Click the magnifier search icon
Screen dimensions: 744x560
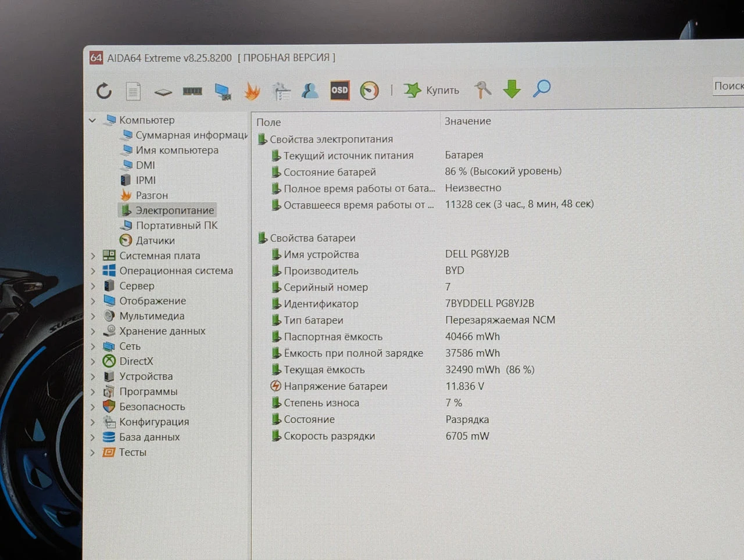(x=542, y=88)
